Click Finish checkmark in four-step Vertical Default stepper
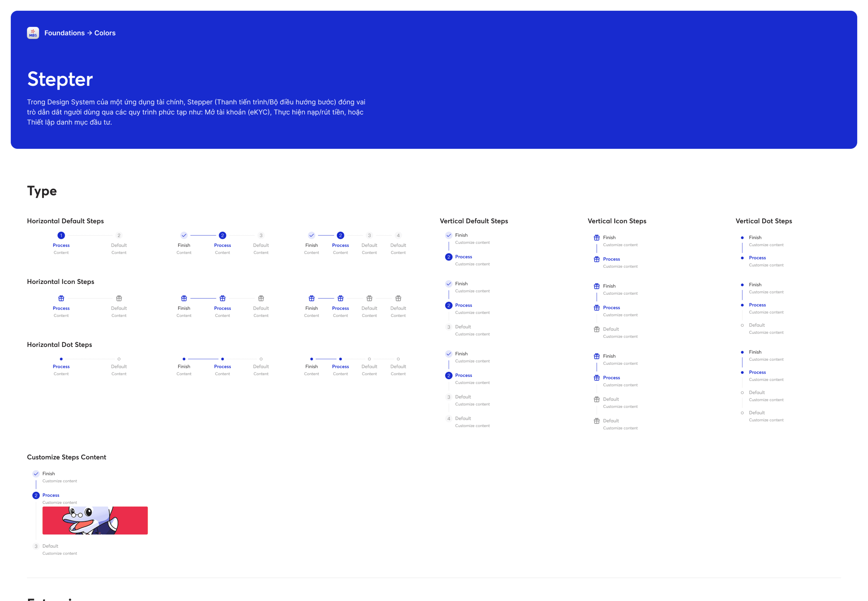Screen dimensions: 868x601 449,354
